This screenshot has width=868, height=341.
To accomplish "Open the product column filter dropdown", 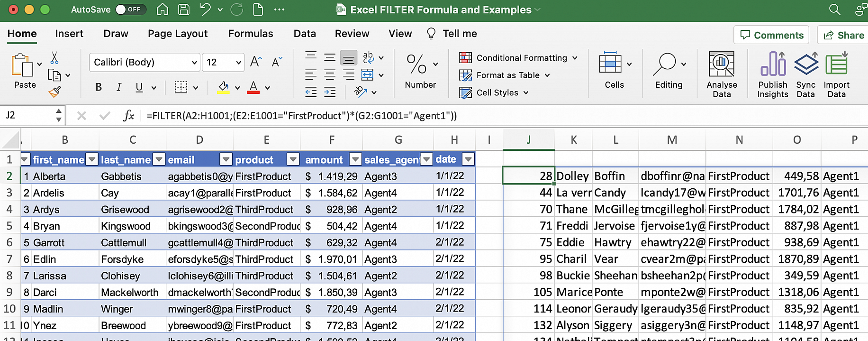I will (x=293, y=159).
